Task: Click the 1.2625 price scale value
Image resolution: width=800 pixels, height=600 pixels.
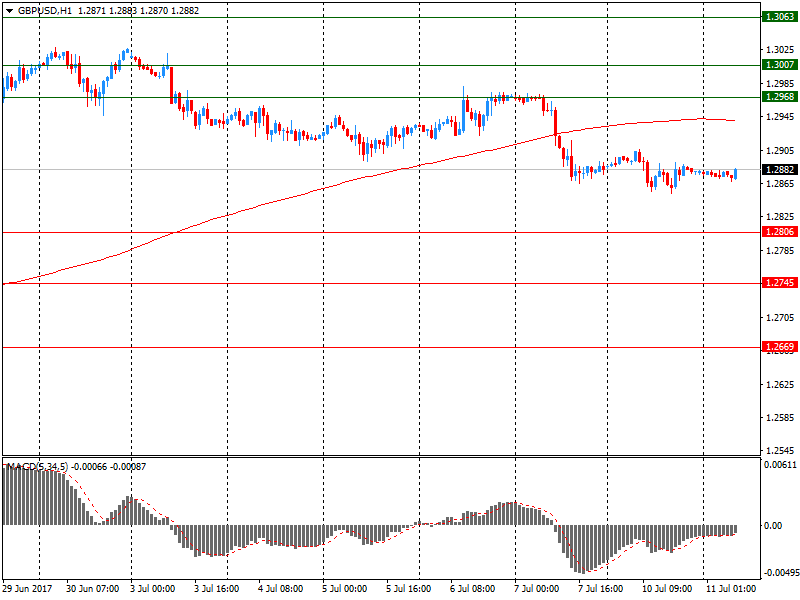Action: pyautogui.click(x=780, y=384)
